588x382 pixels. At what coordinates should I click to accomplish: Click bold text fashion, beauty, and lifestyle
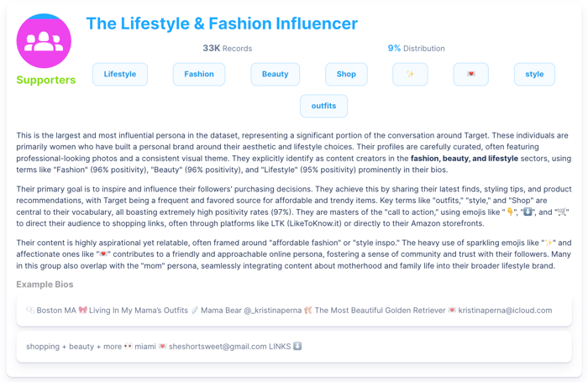[464, 158]
